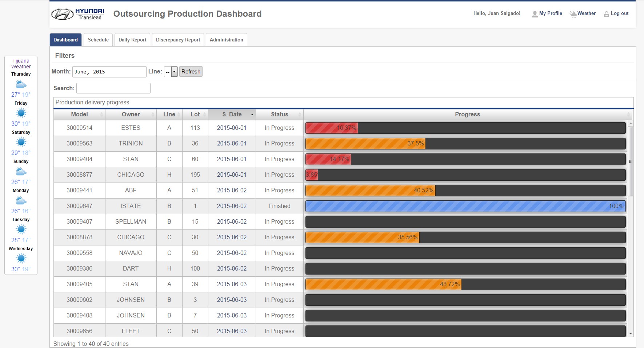Click Thursday's partly cloudy weather icon

pyautogui.click(x=21, y=85)
